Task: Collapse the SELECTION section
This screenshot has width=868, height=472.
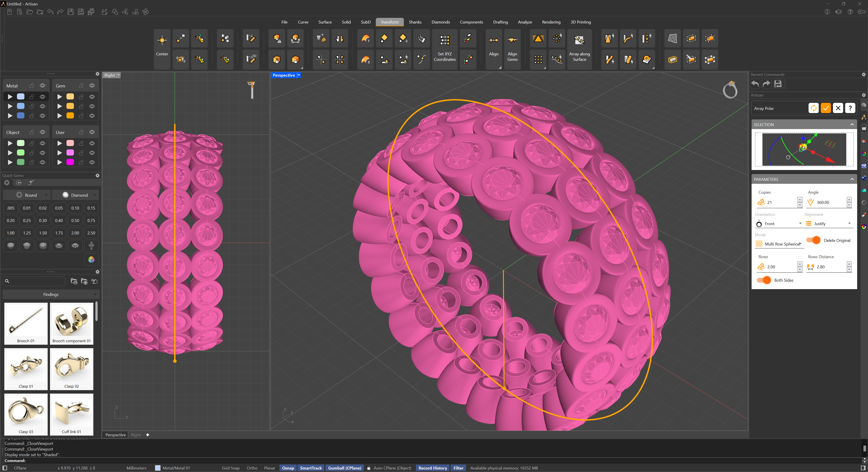Action: click(852, 125)
